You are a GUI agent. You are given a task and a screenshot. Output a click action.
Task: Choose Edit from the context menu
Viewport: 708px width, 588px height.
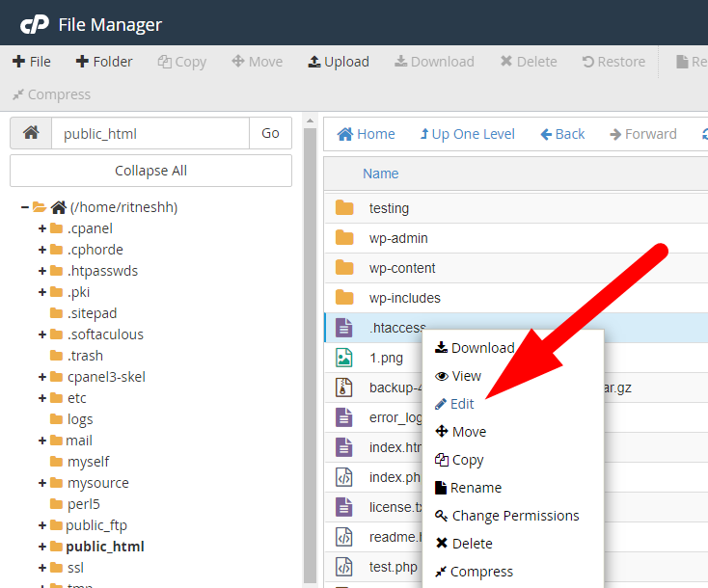[x=454, y=404]
